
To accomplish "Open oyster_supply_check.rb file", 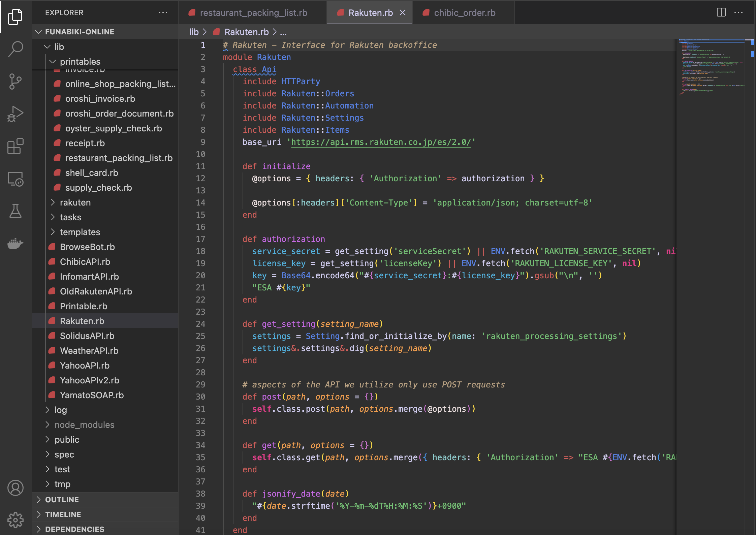I will click(105, 128).
